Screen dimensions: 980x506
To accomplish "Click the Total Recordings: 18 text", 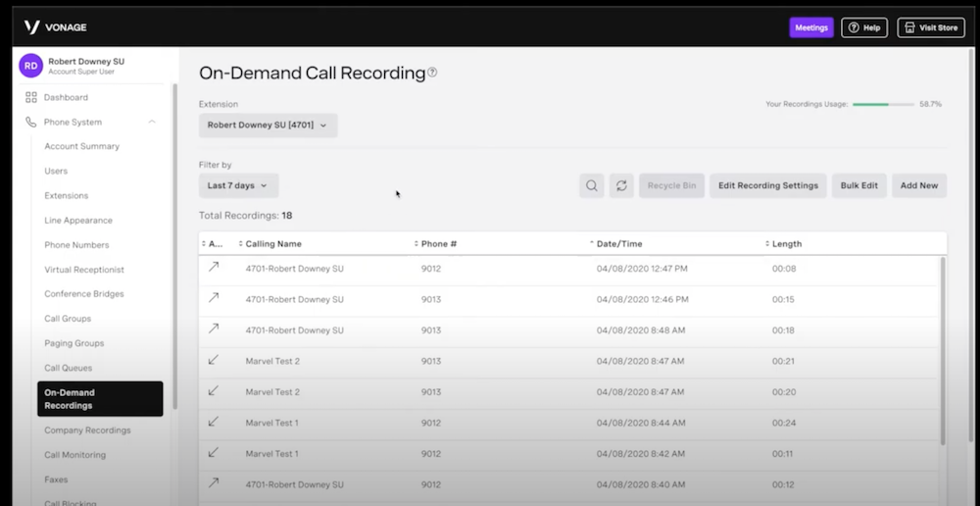I will [246, 216].
